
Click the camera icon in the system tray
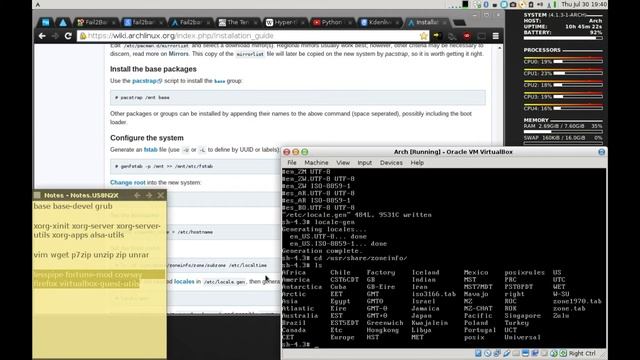coord(513,4)
